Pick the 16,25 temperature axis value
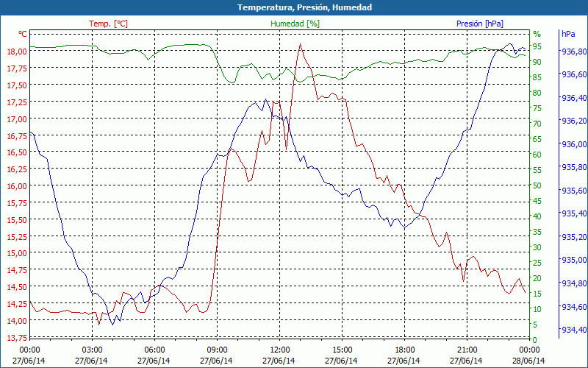Screen dimensions: 588x368 click(x=17, y=169)
